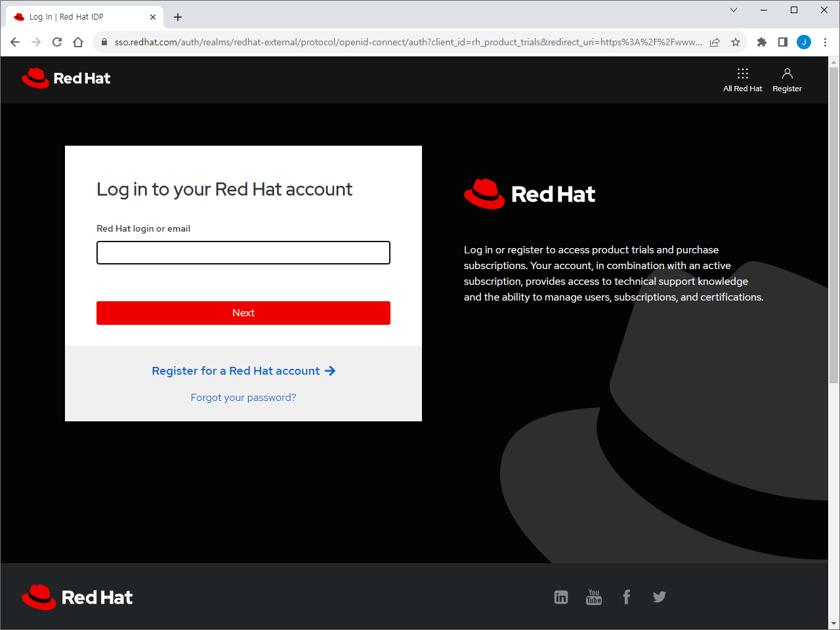The width and height of the screenshot is (840, 630).
Task: Share this page from address bar
Action: point(715,42)
